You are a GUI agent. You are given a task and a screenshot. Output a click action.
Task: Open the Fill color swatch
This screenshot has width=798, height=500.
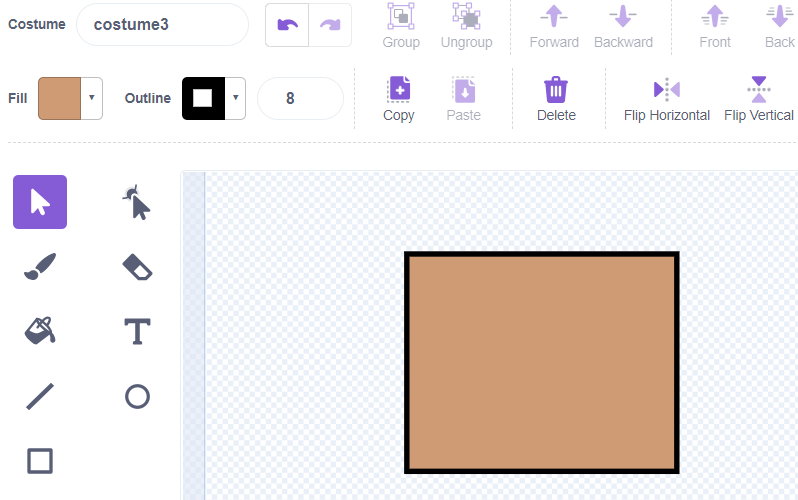[60, 98]
